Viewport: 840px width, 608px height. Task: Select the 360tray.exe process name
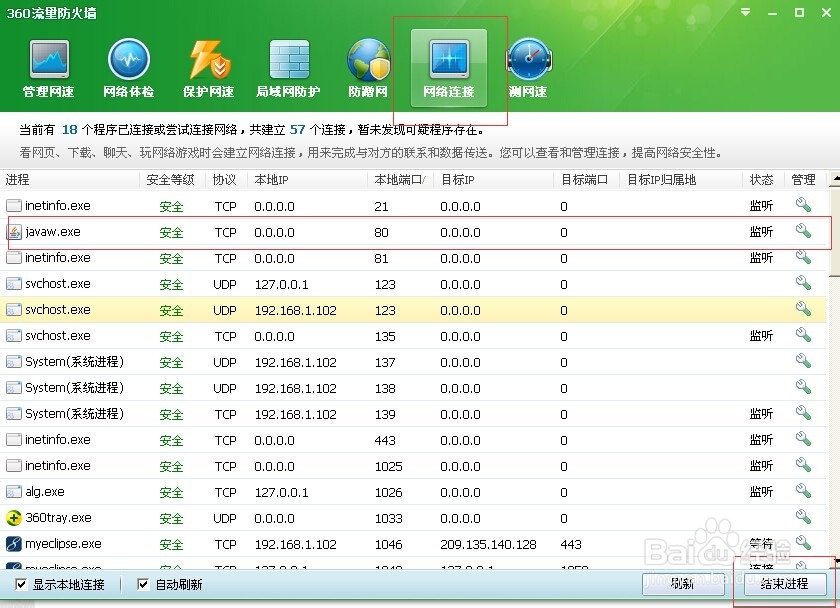[x=58, y=518]
